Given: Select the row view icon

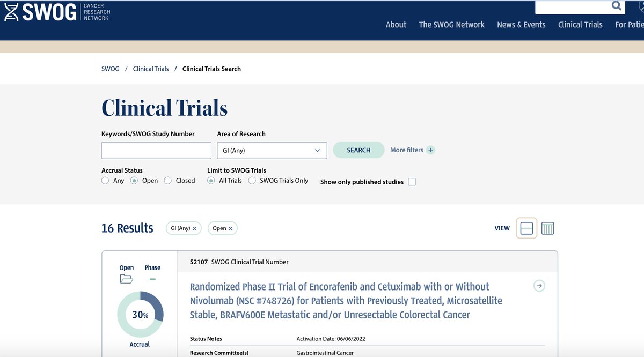Looking at the screenshot, I should coord(526,228).
